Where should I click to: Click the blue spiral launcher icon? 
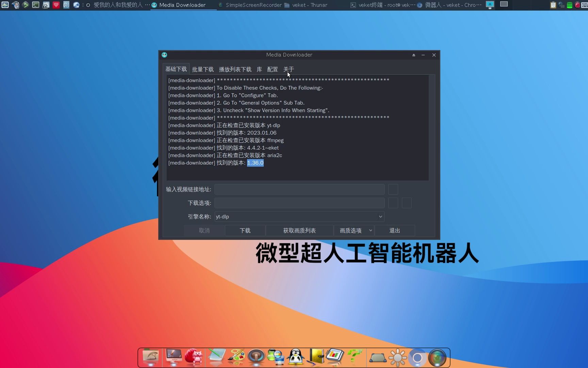[66, 5]
